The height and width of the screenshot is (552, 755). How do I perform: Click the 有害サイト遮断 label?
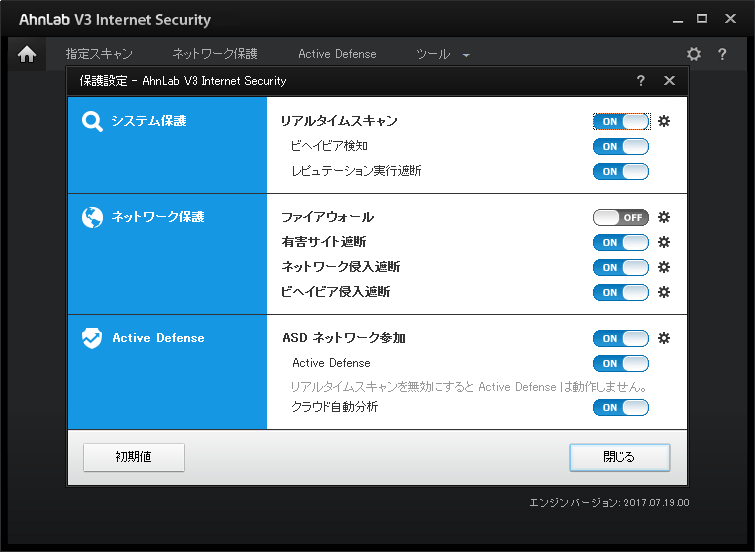click(324, 242)
